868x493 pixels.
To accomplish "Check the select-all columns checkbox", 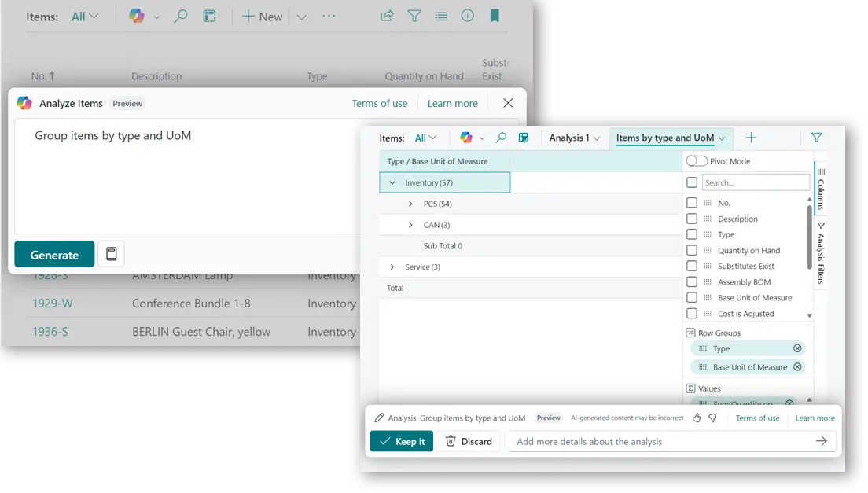I will click(692, 182).
